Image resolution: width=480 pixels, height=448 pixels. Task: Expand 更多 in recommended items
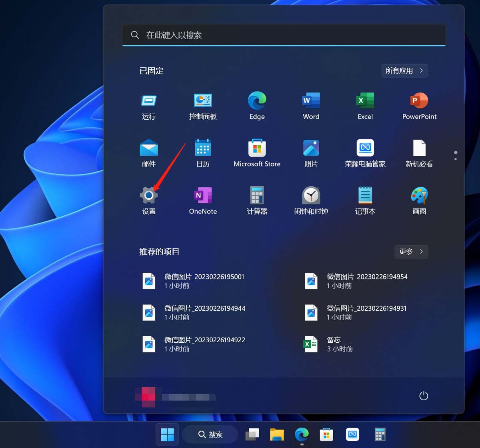point(411,252)
